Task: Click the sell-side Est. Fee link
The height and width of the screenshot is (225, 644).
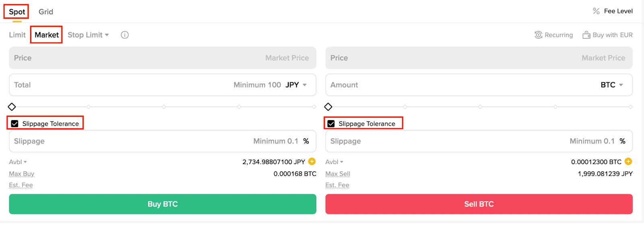Action: tap(337, 185)
